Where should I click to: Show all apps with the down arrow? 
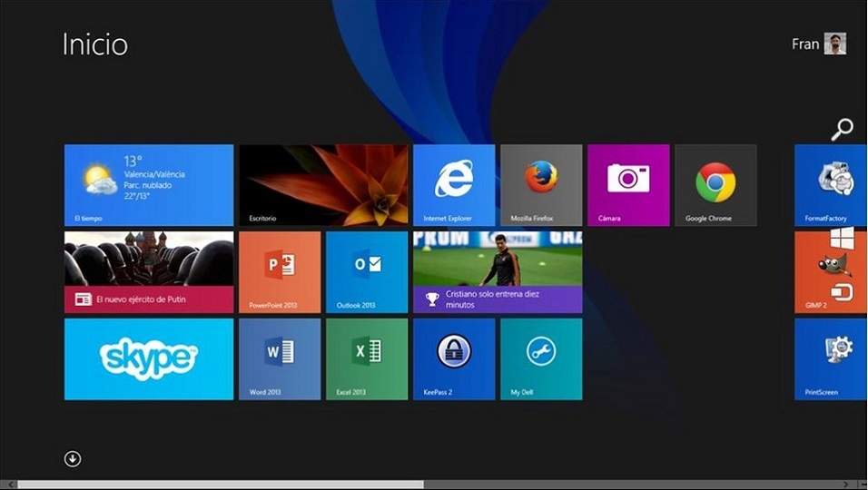point(73,458)
